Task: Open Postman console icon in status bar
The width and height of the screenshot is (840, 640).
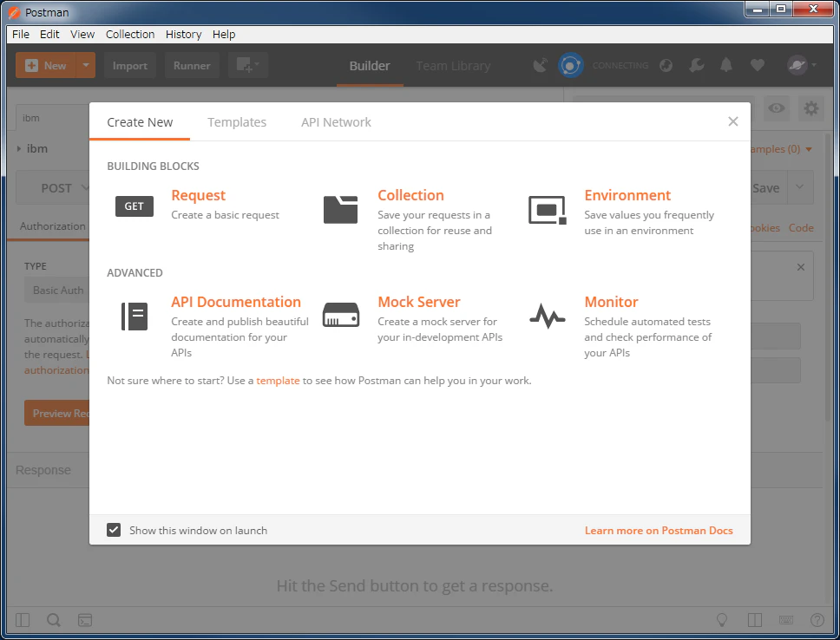Action: click(85, 620)
